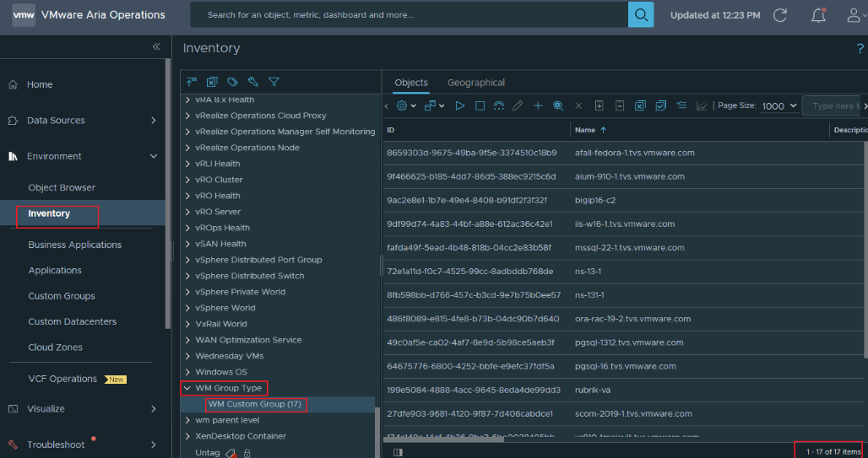Collapse the Environment section chevron
This screenshot has width=868, height=458.
[154, 157]
